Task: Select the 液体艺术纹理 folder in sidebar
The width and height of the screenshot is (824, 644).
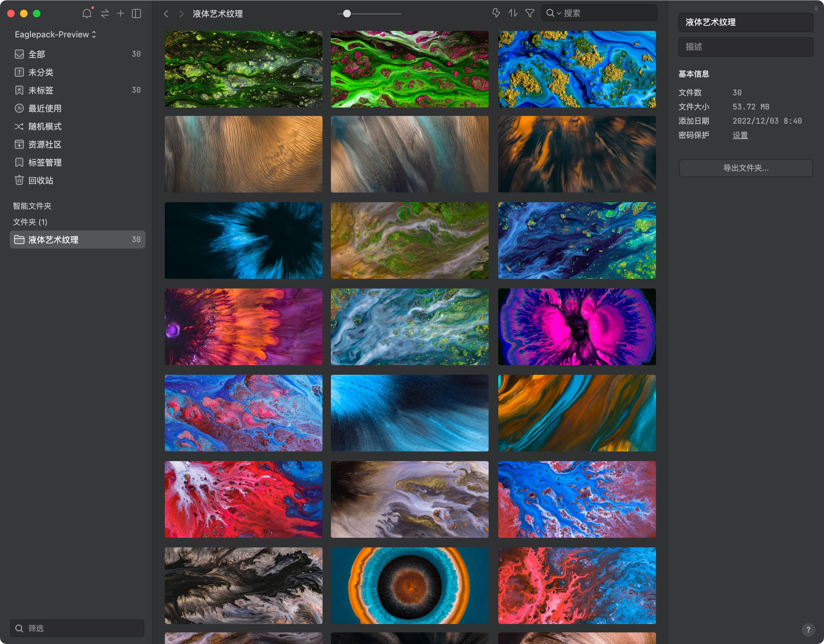Action: pyautogui.click(x=77, y=240)
